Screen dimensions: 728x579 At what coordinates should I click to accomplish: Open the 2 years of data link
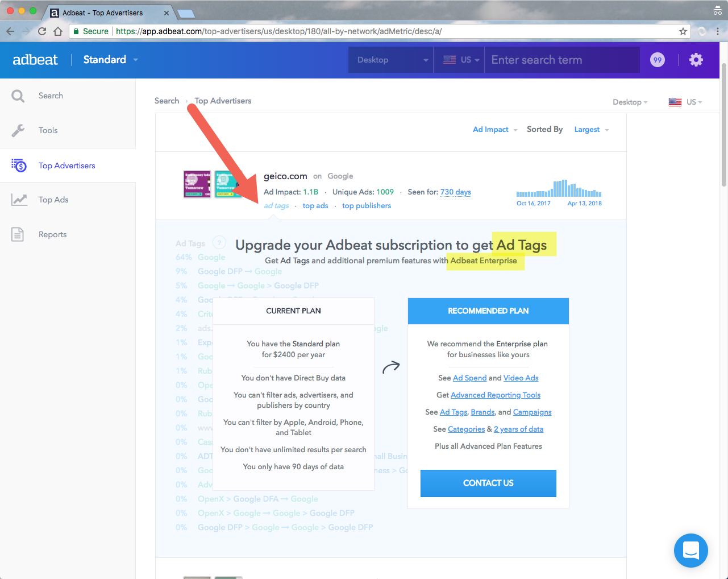pos(518,429)
